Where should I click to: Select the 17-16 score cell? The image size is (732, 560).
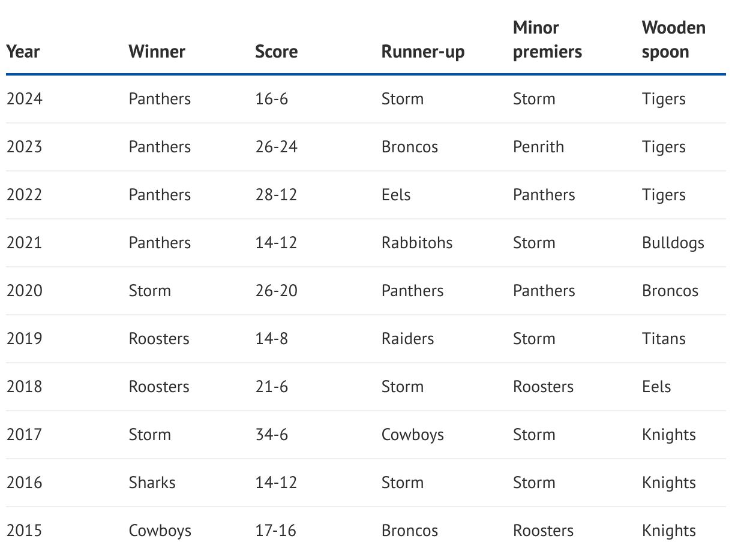pyautogui.click(x=276, y=531)
